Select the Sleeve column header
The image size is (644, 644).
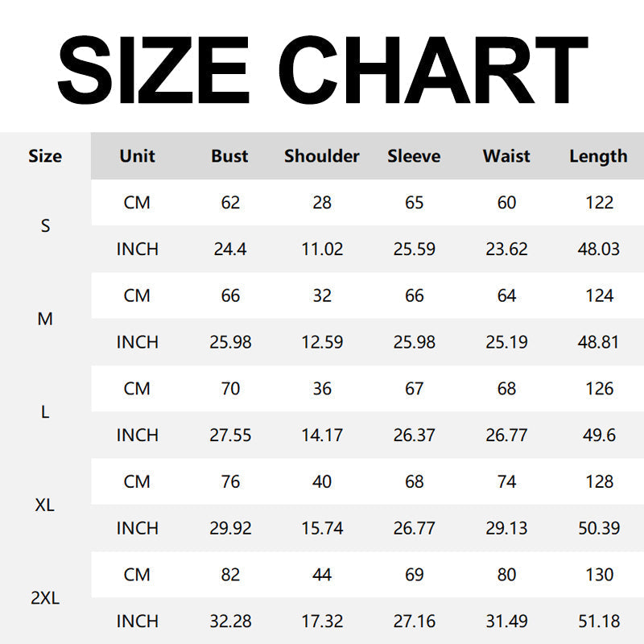414,156
